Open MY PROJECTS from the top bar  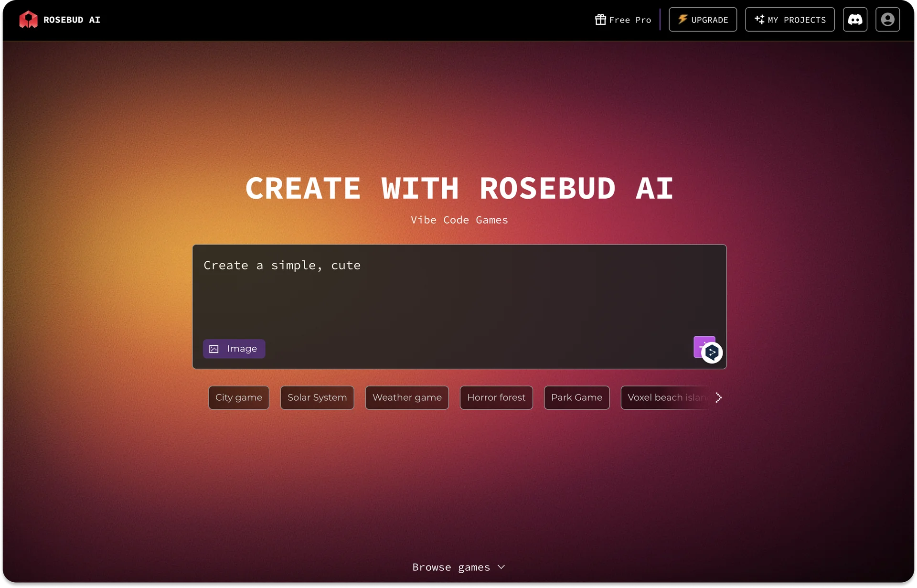pyautogui.click(x=789, y=19)
